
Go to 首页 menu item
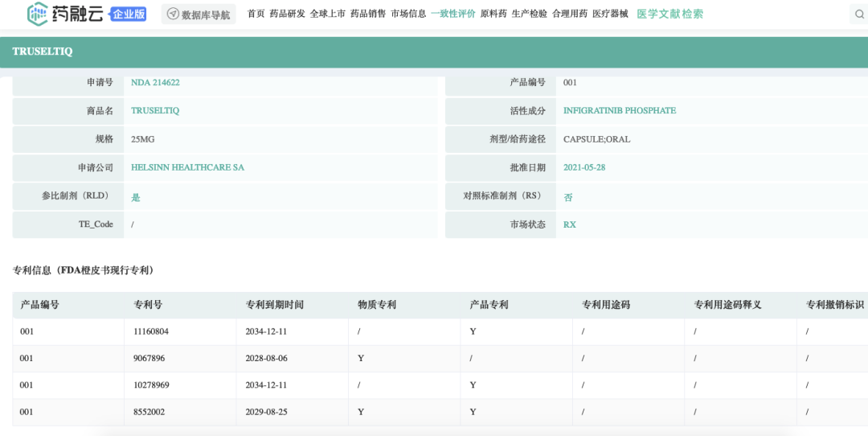[x=256, y=14]
